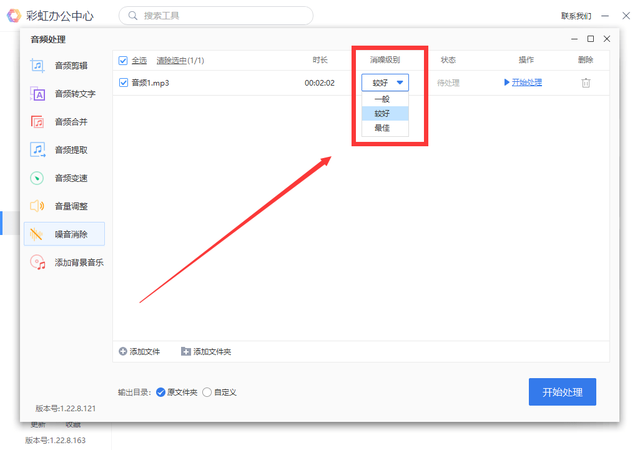Select the 原文件夹 output radio button
The image size is (640, 450).
pyautogui.click(x=161, y=392)
